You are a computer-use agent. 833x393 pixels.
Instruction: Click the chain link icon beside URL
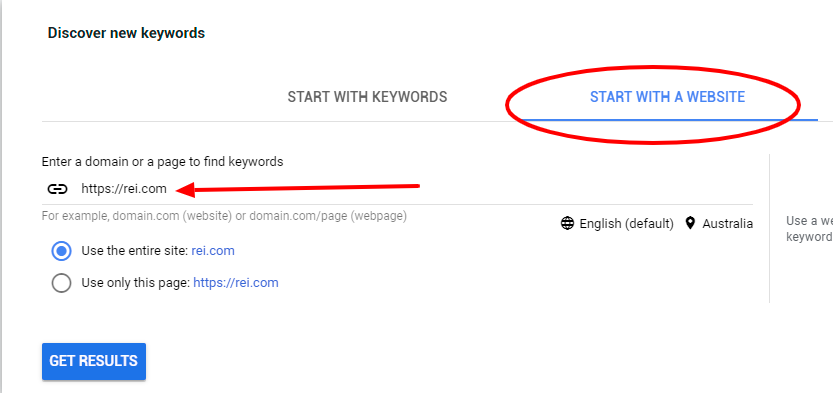point(57,189)
